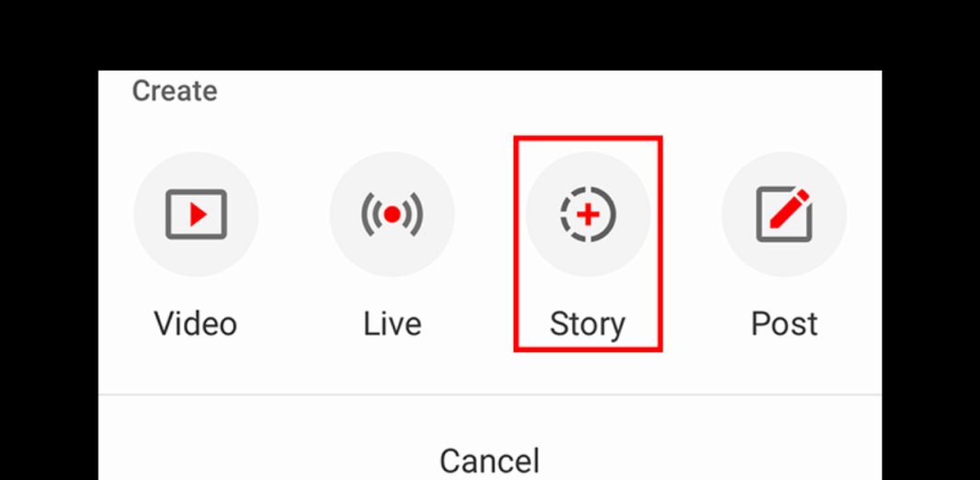
Task: Tap the Video upload icon
Action: pyautogui.click(x=196, y=214)
